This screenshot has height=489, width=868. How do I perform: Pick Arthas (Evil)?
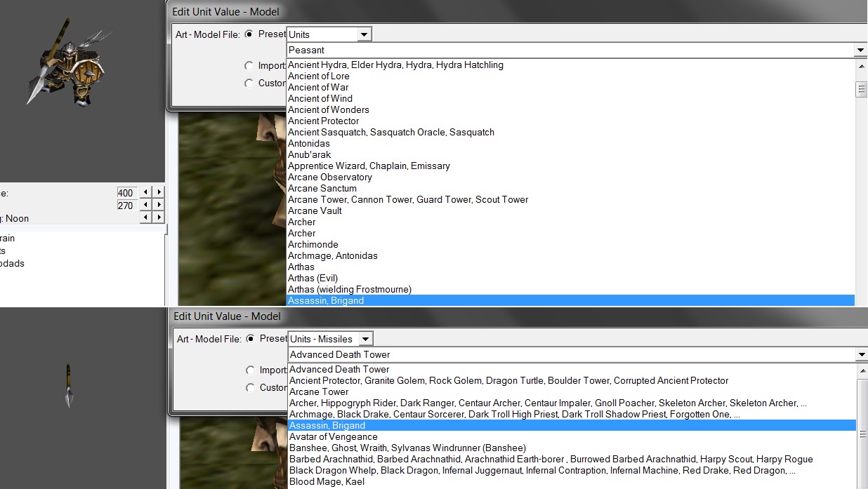pos(570,278)
